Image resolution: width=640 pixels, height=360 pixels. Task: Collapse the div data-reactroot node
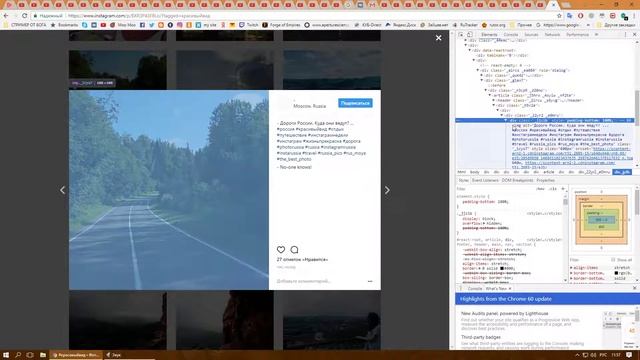[469, 50]
